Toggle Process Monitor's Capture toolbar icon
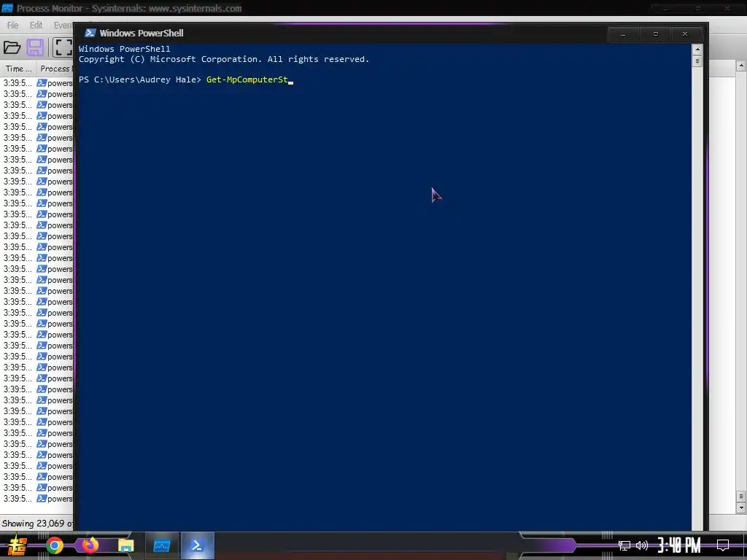Image resolution: width=747 pixels, height=560 pixels. coord(63,47)
